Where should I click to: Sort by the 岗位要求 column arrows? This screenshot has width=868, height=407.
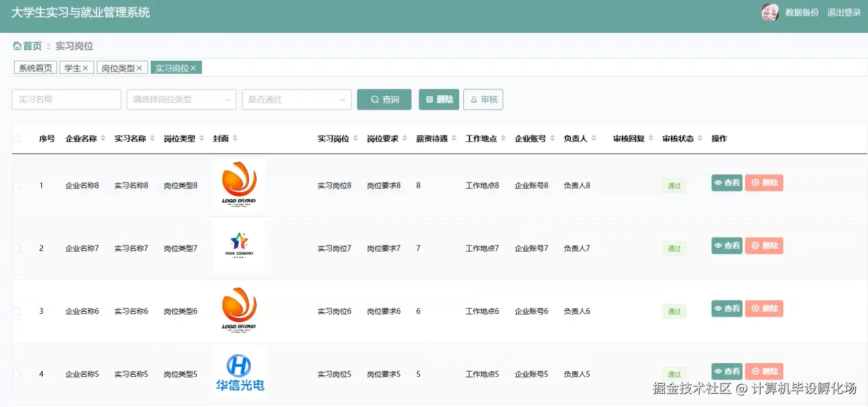coord(405,138)
